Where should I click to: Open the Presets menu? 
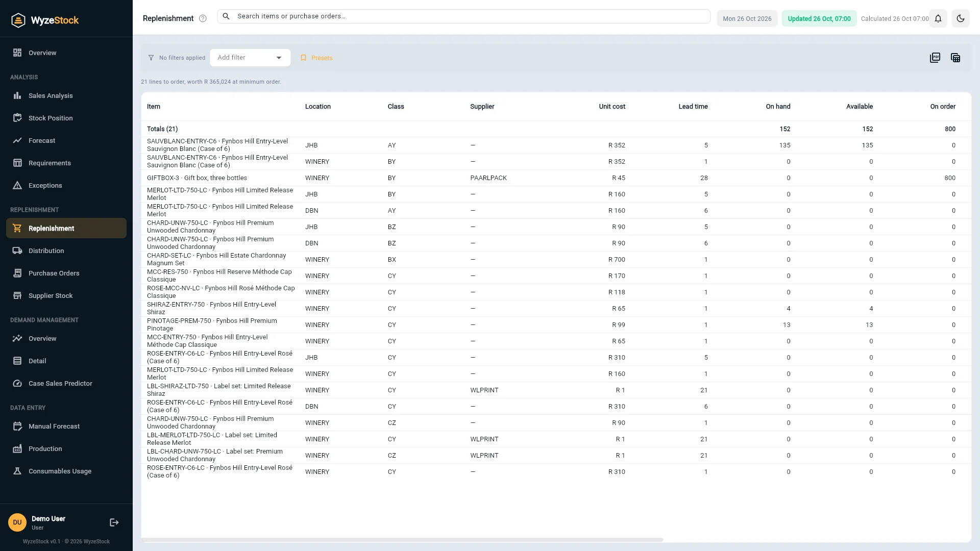(x=316, y=58)
